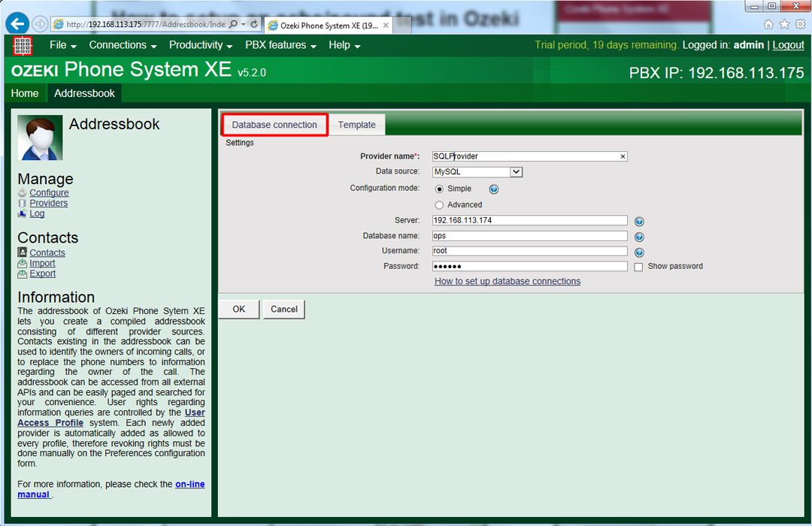The width and height of the screenshot is (812, 526).
Task: Open the browser tools gear icon
Action: (x=801, y=24)
